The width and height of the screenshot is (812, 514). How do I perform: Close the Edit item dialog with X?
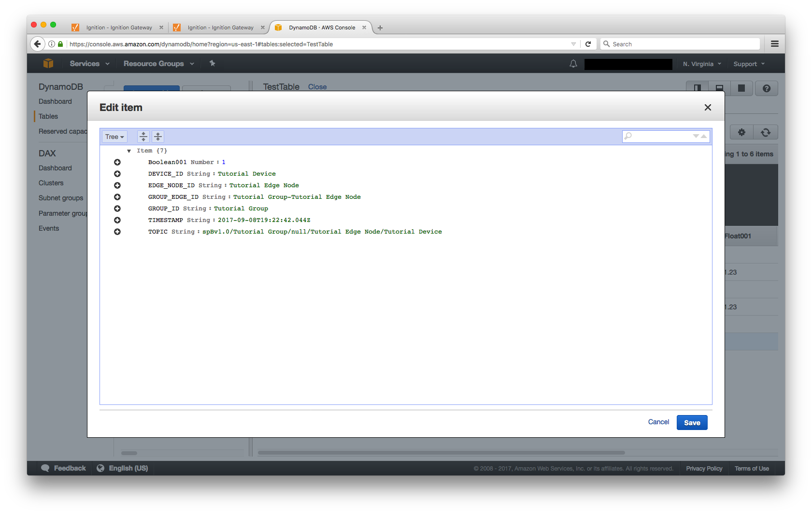(x=708, y=108)
